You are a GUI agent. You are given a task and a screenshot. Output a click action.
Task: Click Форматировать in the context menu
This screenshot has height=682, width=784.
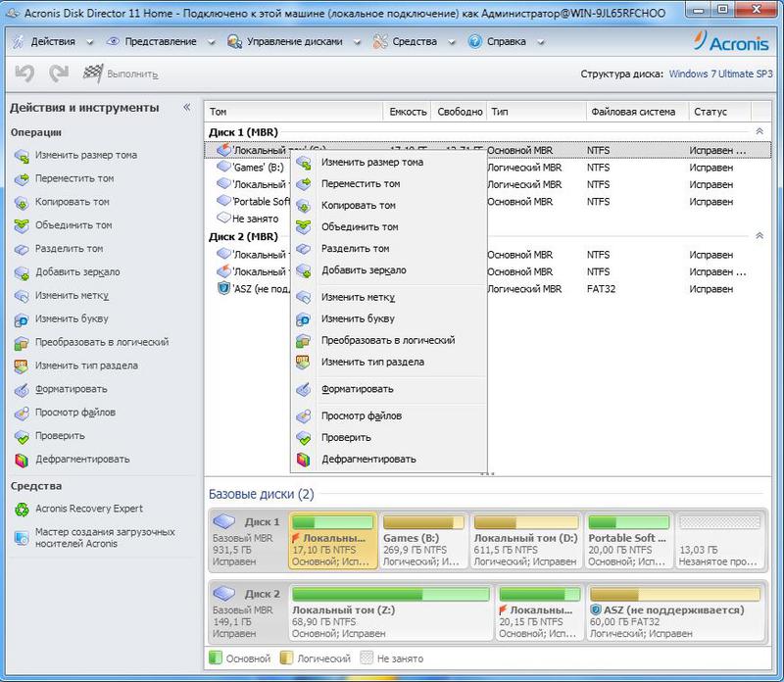pos(388,388)
